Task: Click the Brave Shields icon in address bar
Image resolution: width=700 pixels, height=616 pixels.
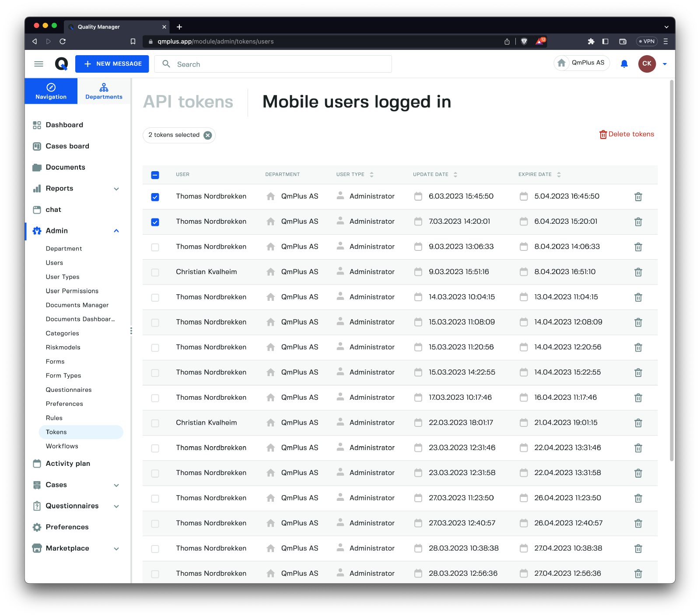Action: (524, 41)
